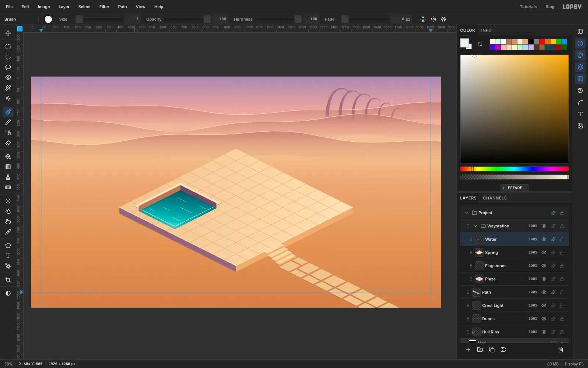Screen dimensions: 588x368
Task: Adjust the Opacity slider in options bar
Action: point(187,19)
